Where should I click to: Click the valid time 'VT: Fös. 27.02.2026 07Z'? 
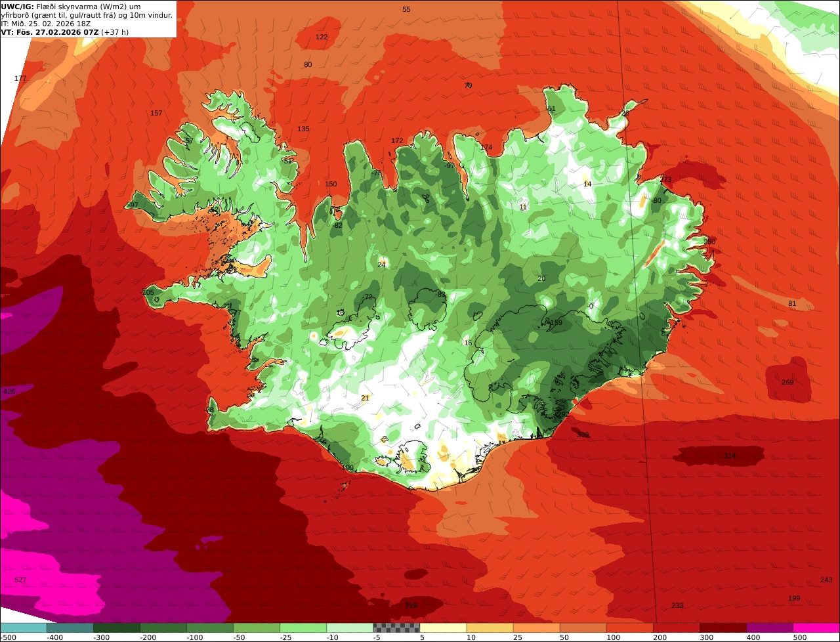click(51, 32)
